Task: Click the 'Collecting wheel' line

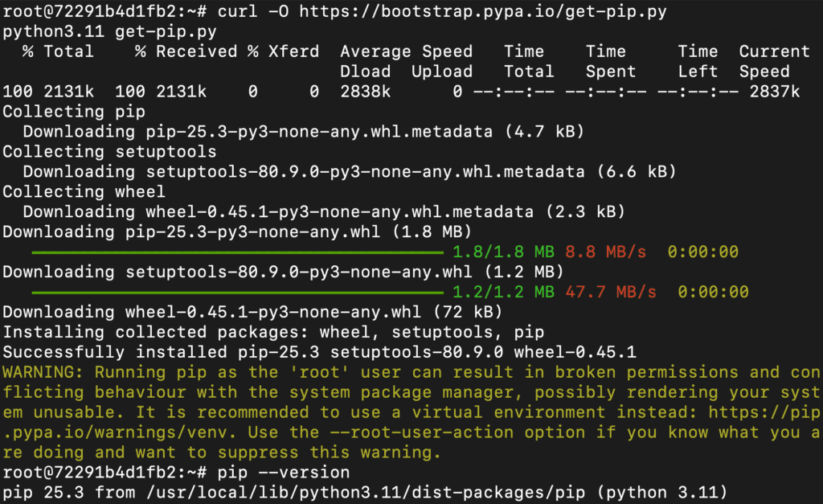Action: (x=84, y=192)
